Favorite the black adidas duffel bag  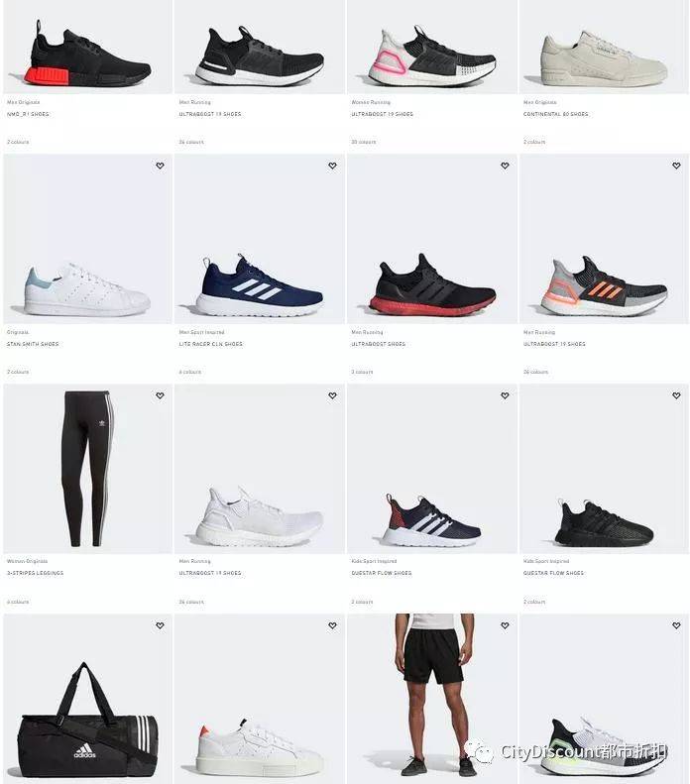(160, 625)
